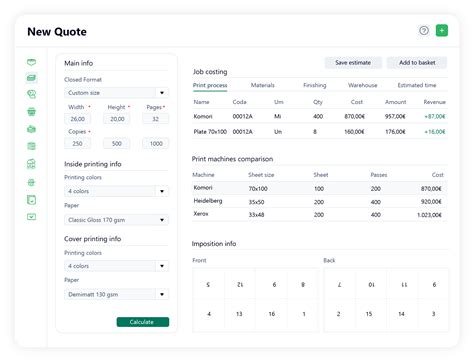Open the warehouse building sidebar icon

pos(31,164)
